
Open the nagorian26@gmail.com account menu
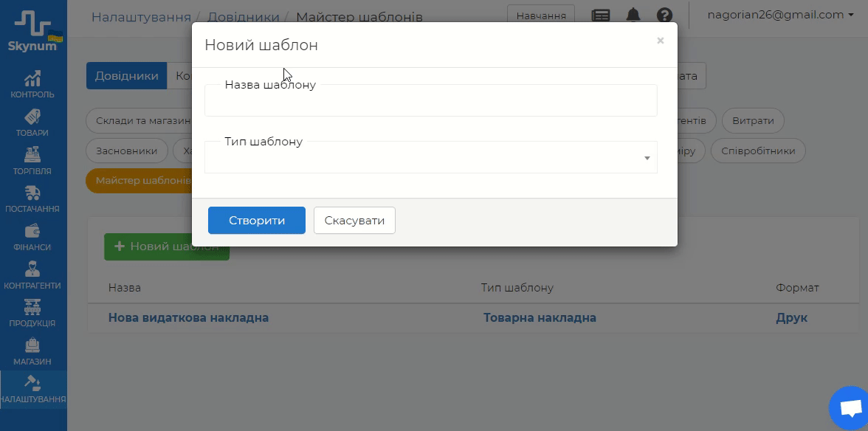click(x=781, y=15)
